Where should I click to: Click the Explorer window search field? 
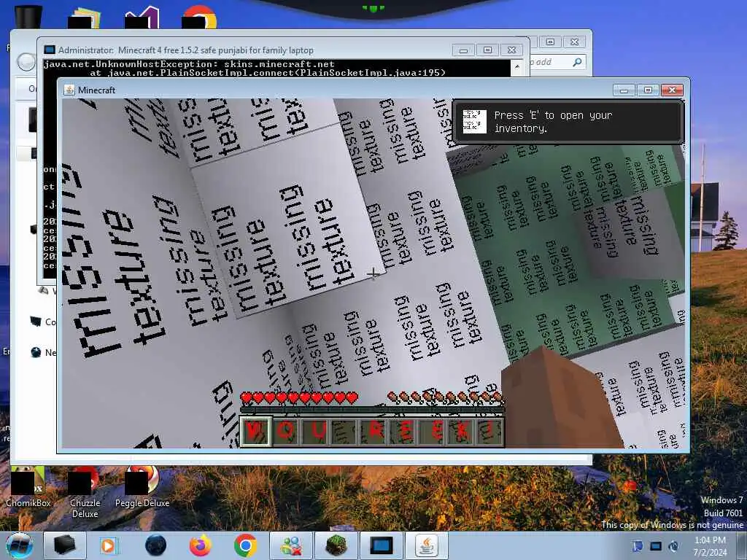557,62
